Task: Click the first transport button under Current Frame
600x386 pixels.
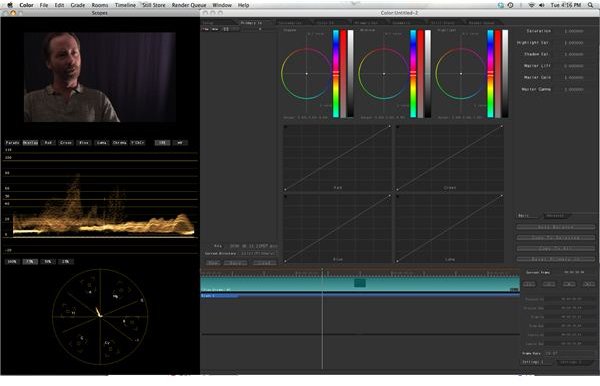Action: pos(529,284)
